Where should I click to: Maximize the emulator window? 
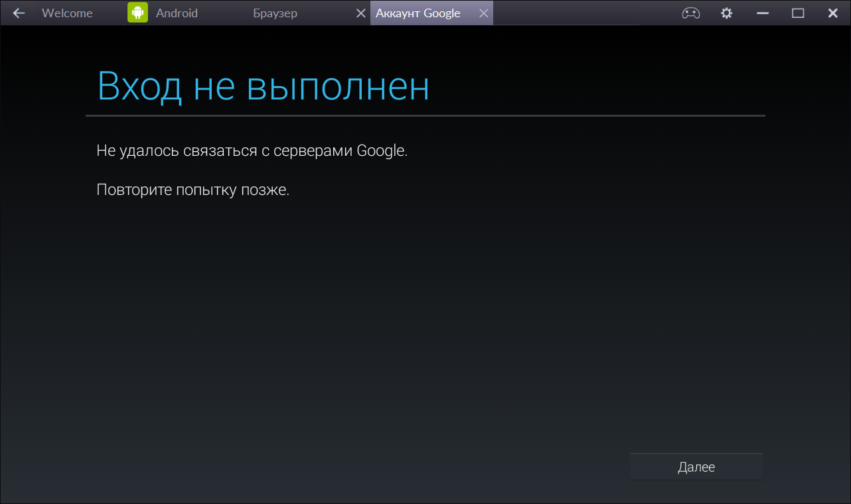tap(798, 13)
